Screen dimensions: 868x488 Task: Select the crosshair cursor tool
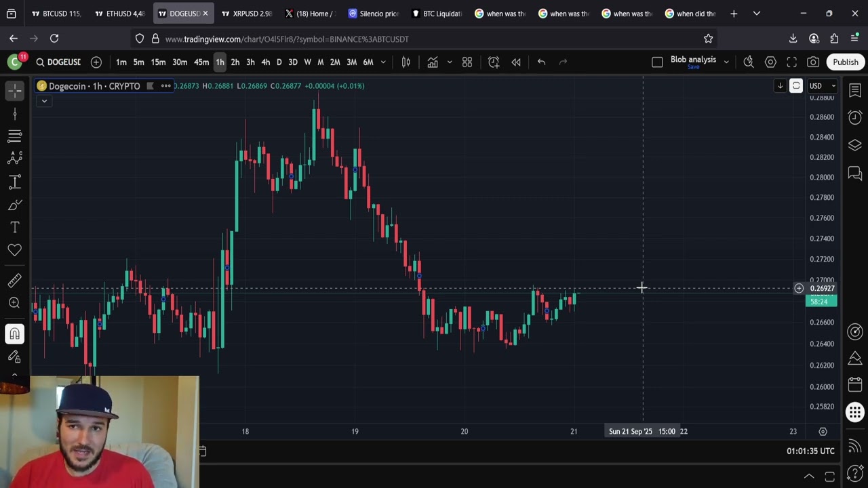(14, 90)
